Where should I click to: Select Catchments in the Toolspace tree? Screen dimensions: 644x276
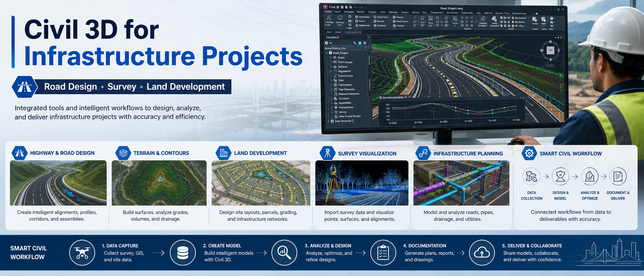[x=345, y=85]
